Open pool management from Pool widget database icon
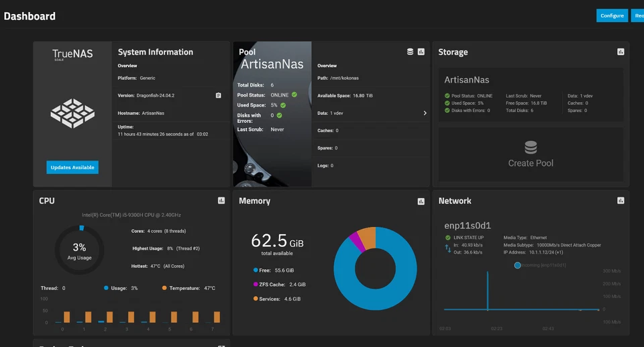 pos(410,52)
